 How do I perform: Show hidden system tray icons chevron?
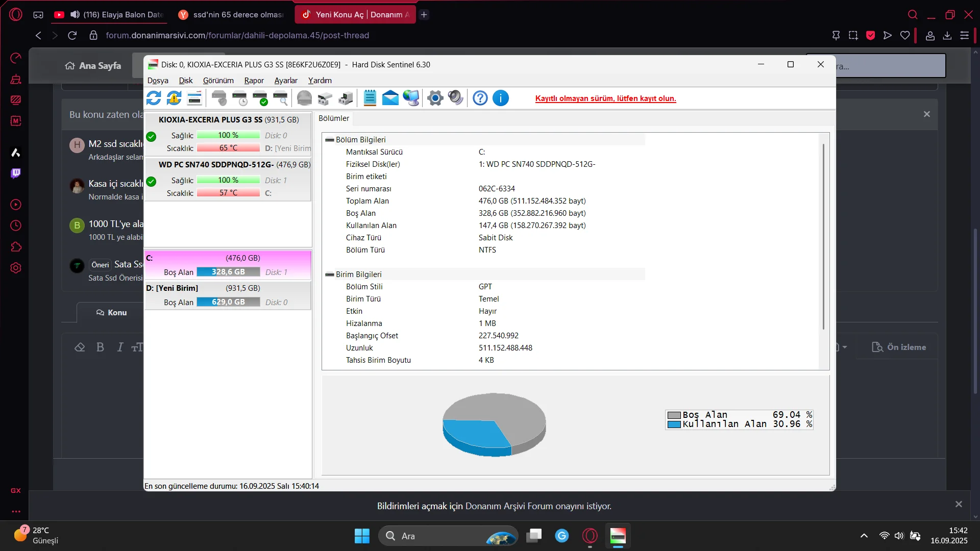(x=864, y=536)
